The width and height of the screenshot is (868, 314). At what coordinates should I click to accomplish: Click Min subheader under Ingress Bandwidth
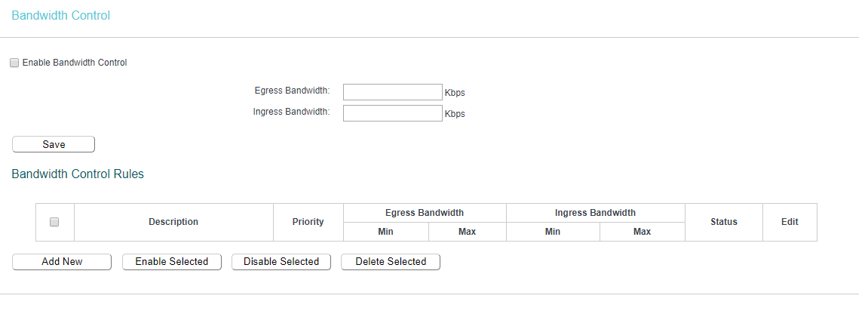(553, 232)
